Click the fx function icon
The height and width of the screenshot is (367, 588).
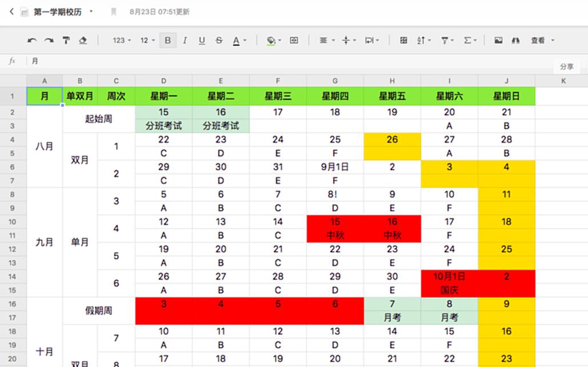(13, 61)
